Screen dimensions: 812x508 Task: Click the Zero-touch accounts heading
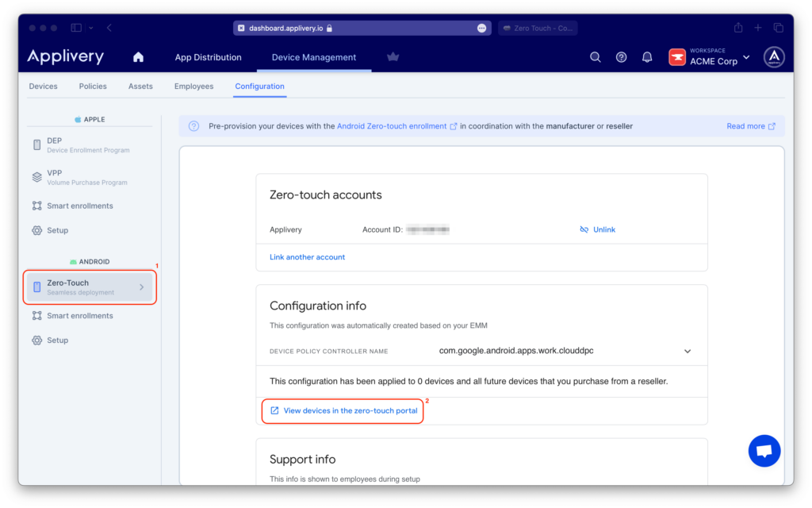[326, 195]
